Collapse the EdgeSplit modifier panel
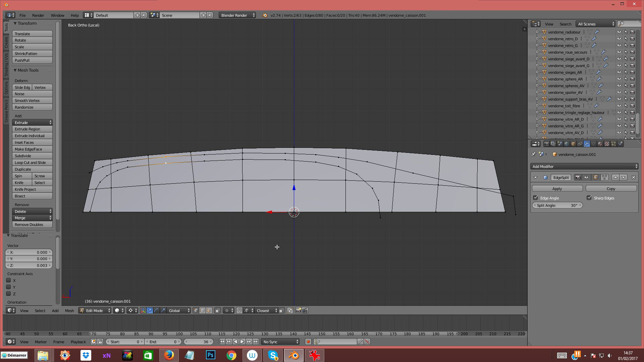Viewport: 644px width, 362px height. [x=536, y=177]
